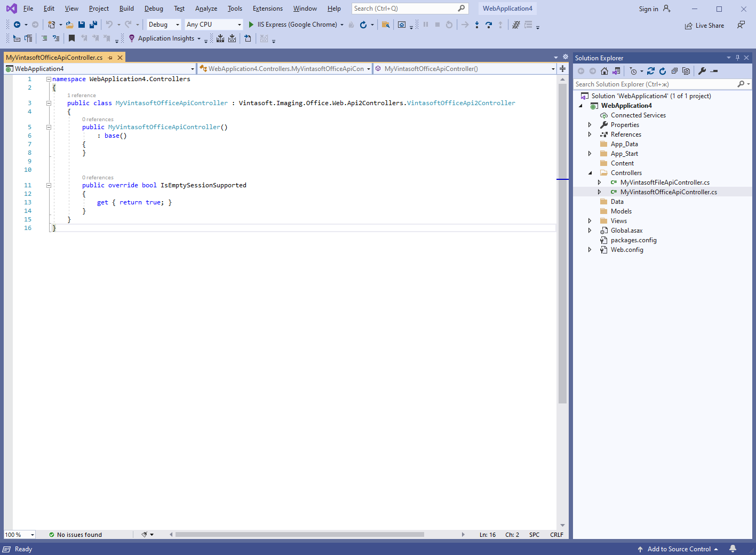This screenshot has height=555, width=756.
Task: Toggle auto-hide pin on Solution Explorer
Action: click(x=737, y=58)
